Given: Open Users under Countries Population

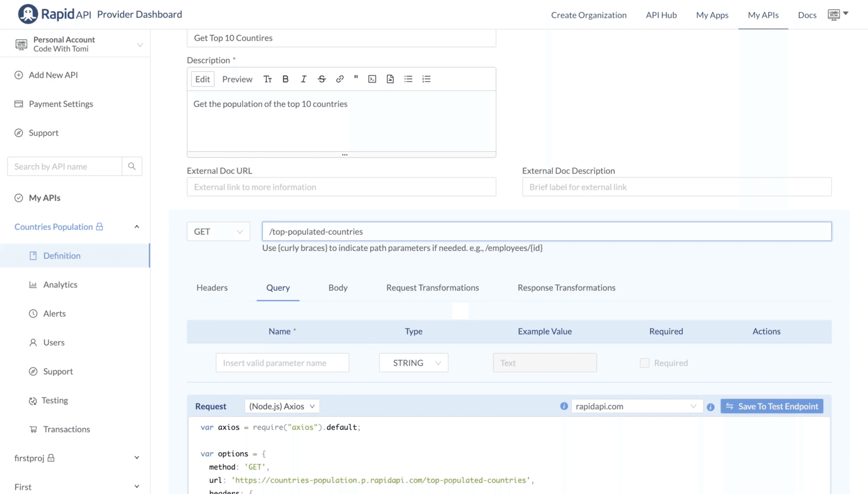Looking at the screenshot, I should [47, 342].
